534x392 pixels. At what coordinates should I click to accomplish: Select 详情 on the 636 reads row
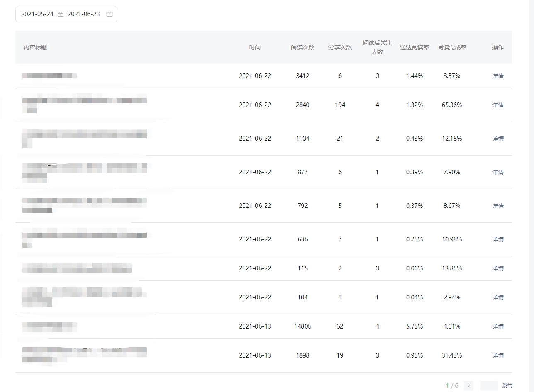click(x=498, y=239)
